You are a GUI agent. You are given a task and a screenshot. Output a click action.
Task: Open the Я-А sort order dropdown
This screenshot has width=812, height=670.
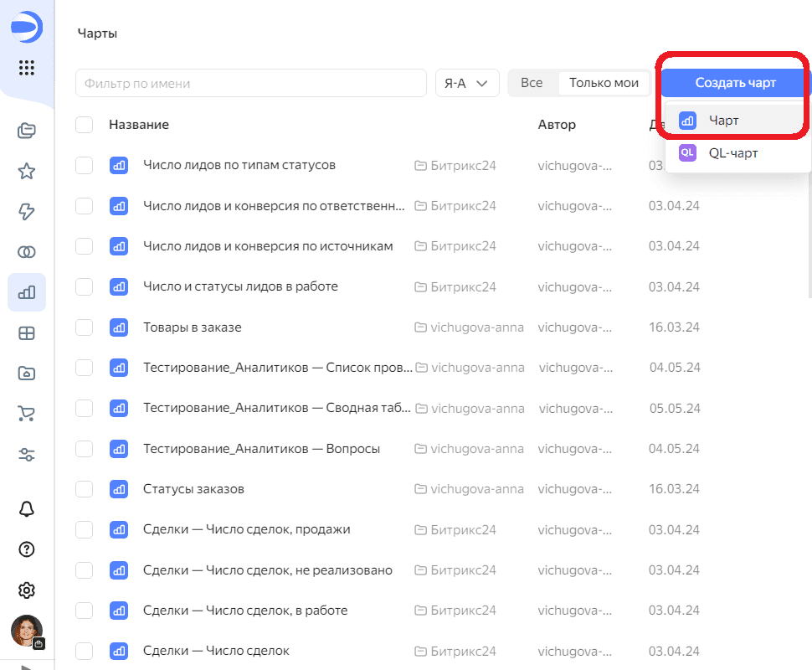pyautogui.click(x=467, y=83)
